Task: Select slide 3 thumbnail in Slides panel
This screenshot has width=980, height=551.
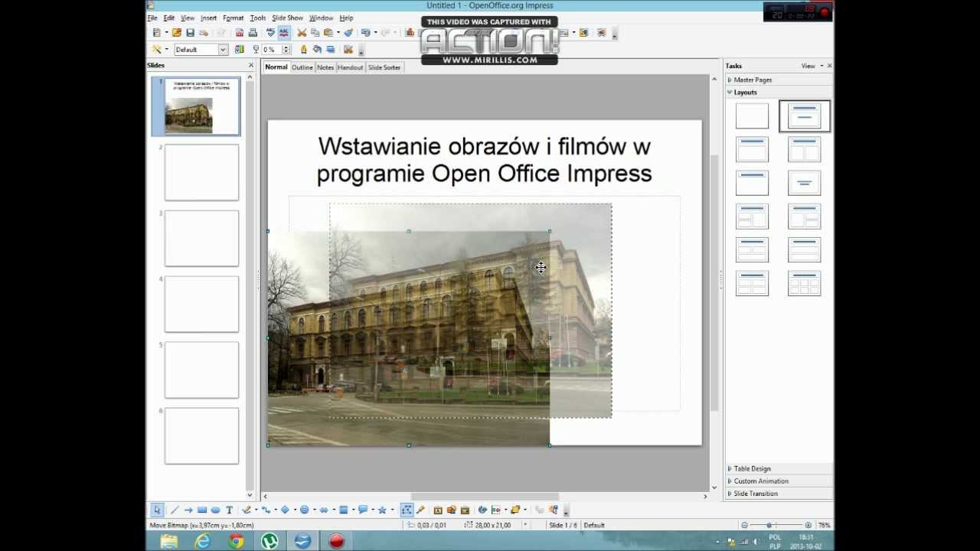Action: (201, 238)
